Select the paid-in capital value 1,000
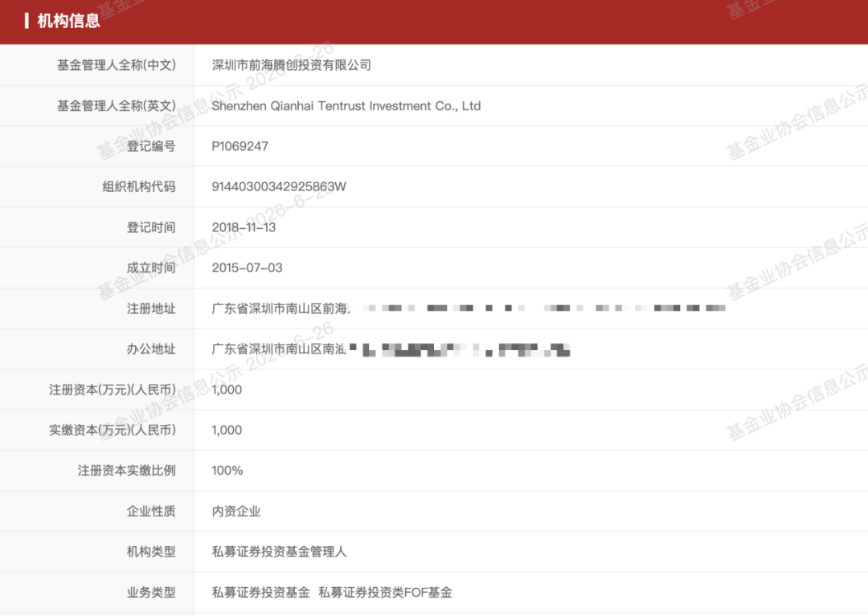Viewport: 868px width, 616px height. coord(227,430)
